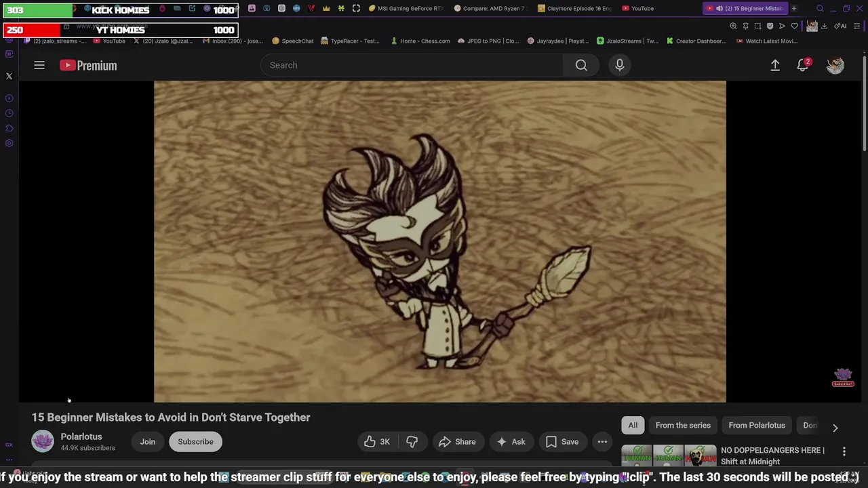
Task: Open the Polarlotus channel name link
Action: pyautogui.click(x=81, y=436)
